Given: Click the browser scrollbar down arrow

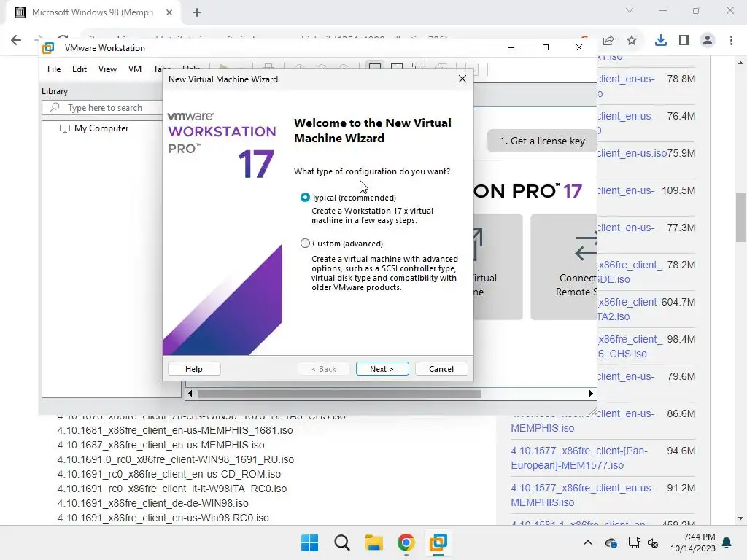Looking at the screenshot, I should pyautogui.click(x=740, y=518).
